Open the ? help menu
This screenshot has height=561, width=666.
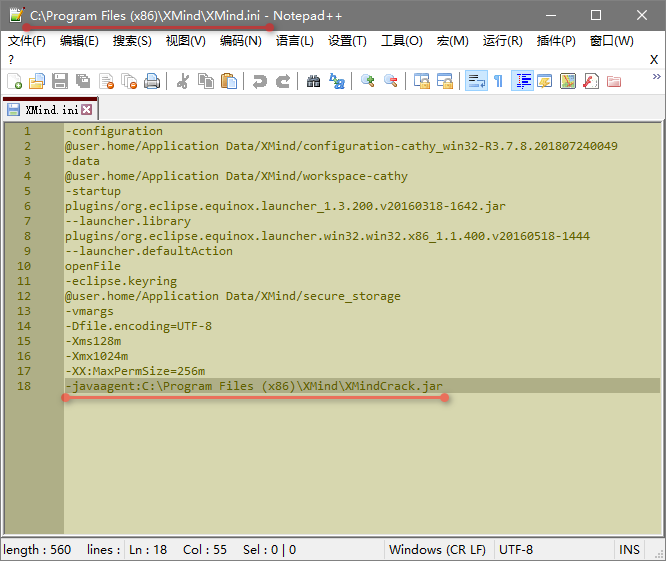click(x=11, y=59)
